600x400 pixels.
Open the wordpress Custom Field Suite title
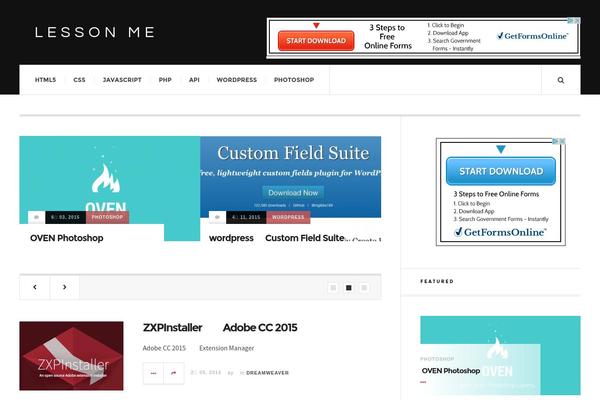tap(279, 238)
